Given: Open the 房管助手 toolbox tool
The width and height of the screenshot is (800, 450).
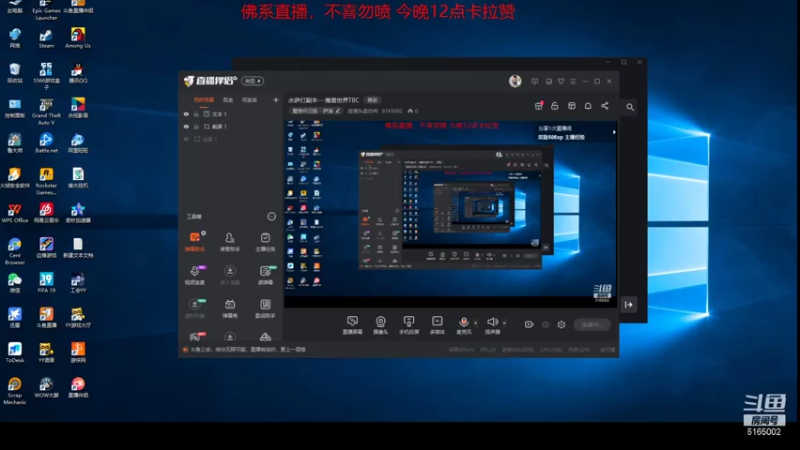Looking at the screenshot, I should click(x=230, y=241).
